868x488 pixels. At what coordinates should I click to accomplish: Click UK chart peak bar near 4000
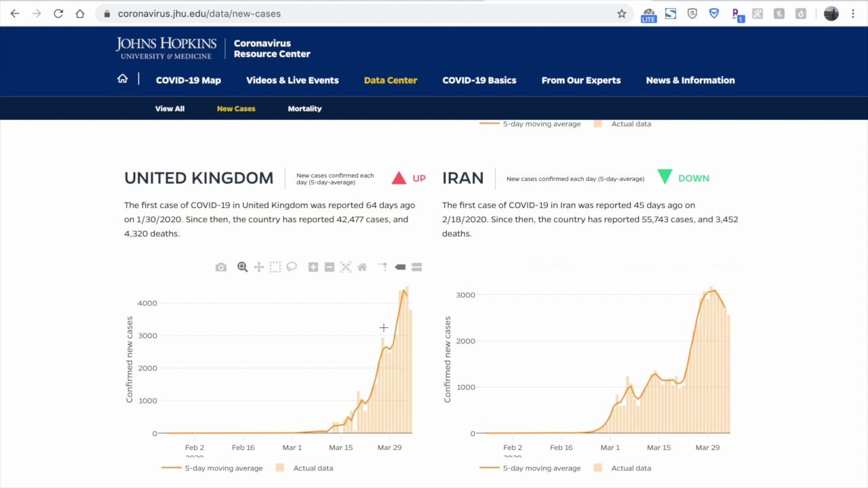click(406, 359)
